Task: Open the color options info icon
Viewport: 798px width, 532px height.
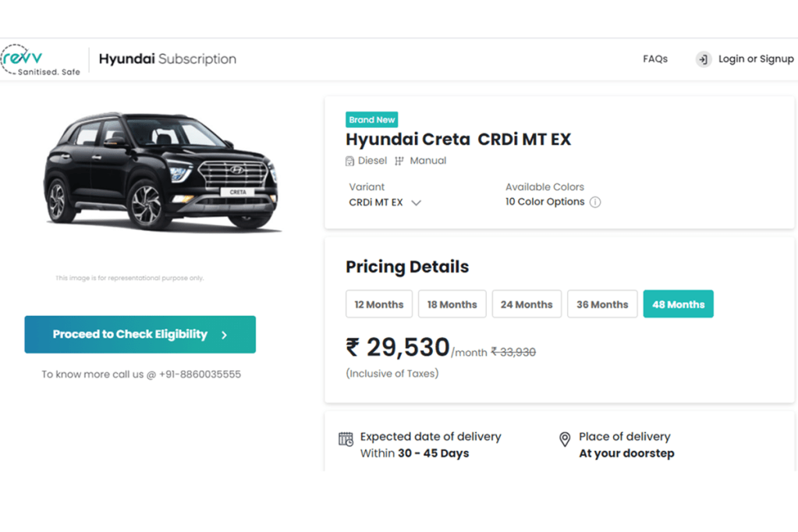Action: (x=595, y=202)
